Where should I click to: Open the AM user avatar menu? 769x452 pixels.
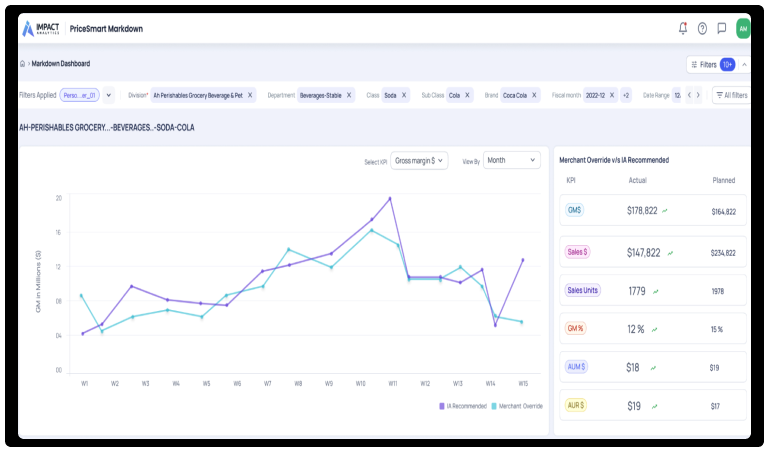click(743, 28)
